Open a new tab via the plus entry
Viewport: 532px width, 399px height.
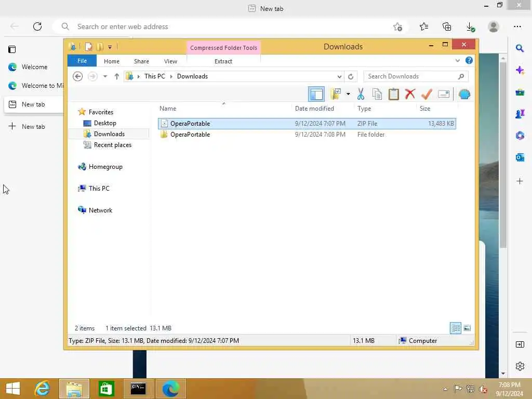pos(27,127)
